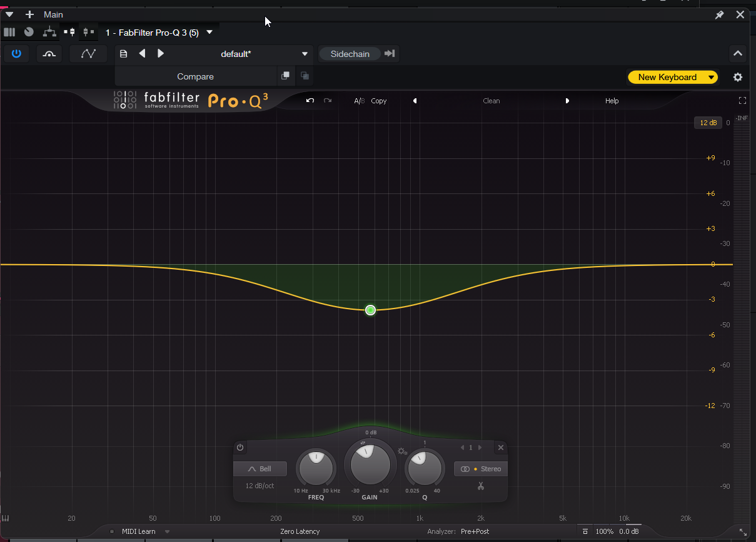
Task: Open the automation envelope curve icon
Action: pyautogui.click(x=89, y=54)
